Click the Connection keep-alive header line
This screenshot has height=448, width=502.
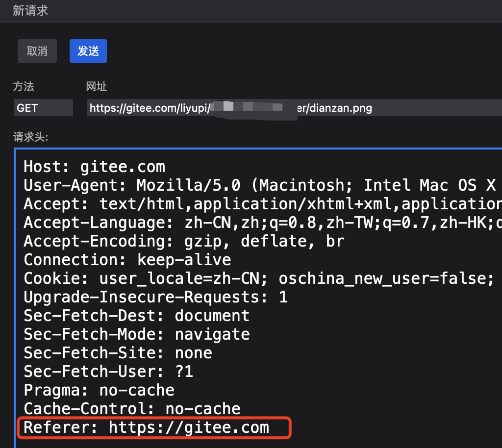pos(127,259)
